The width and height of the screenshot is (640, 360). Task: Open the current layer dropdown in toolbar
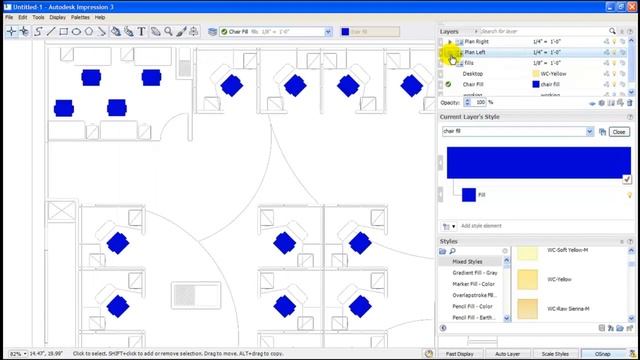(x=328, y=31)
